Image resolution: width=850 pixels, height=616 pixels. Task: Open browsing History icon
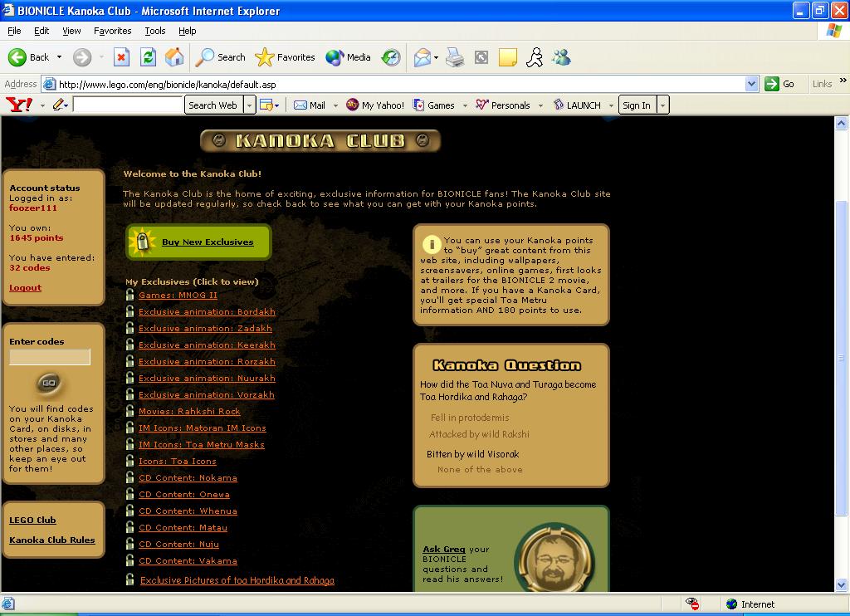pos(390,57)
